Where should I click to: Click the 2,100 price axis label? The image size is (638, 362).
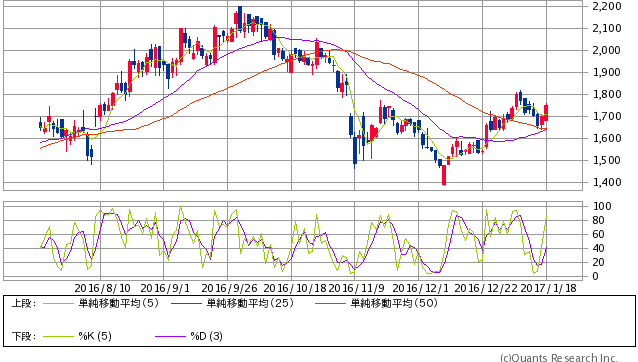607,28
